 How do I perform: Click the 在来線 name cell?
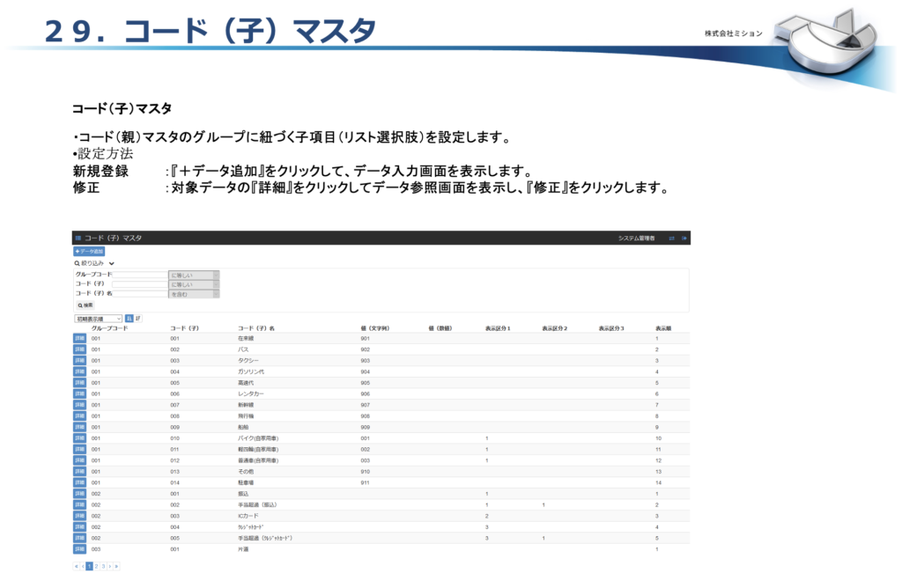click(x=246, y=339)
